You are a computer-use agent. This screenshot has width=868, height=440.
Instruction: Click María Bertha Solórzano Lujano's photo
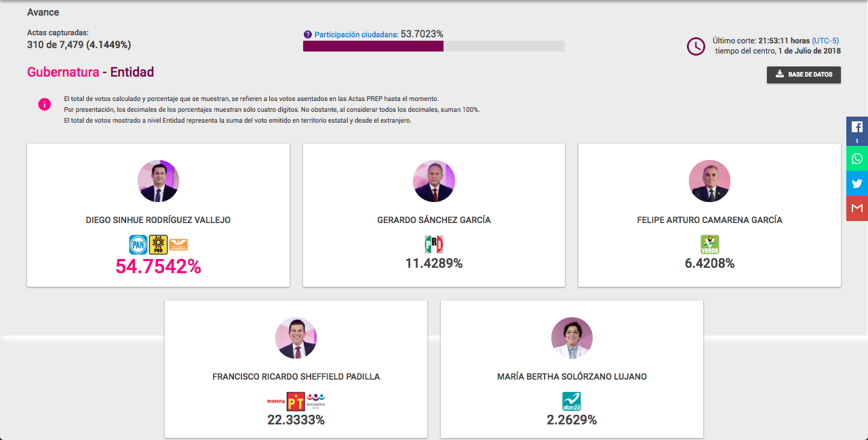point(572,338)
